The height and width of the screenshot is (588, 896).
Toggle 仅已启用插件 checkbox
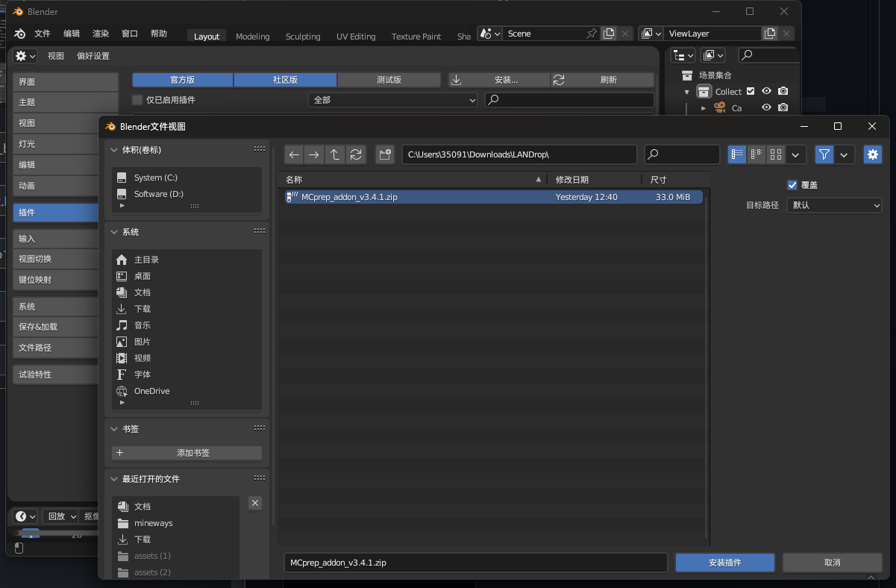tap(137, 100)
